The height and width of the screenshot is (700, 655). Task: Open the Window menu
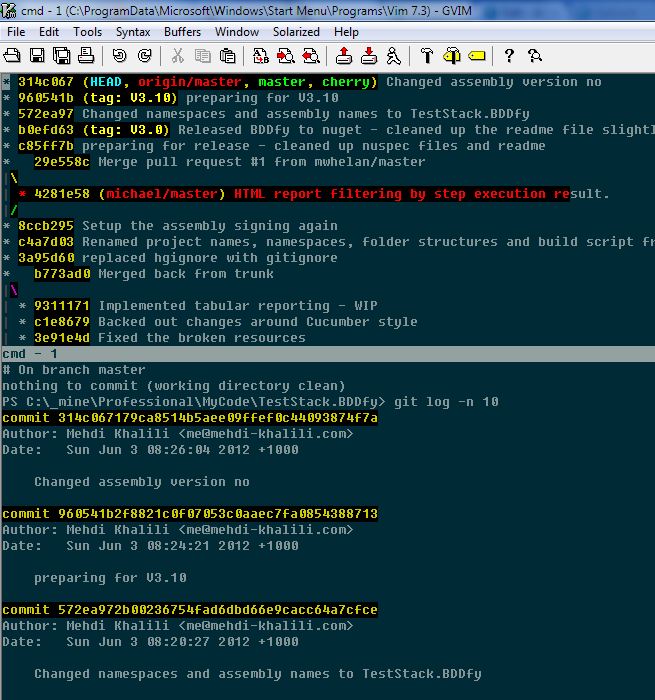click(x=237, y=32)
